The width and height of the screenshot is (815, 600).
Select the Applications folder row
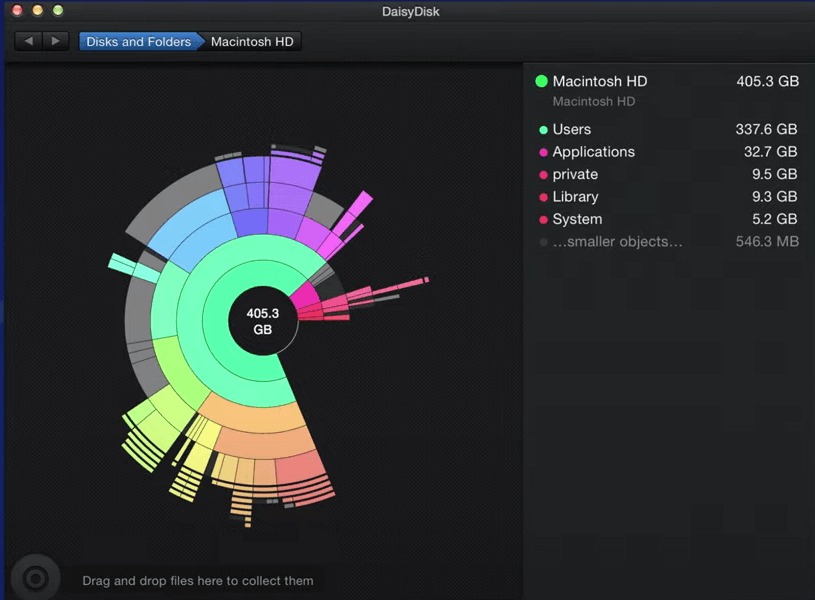[x=668, y=151]
